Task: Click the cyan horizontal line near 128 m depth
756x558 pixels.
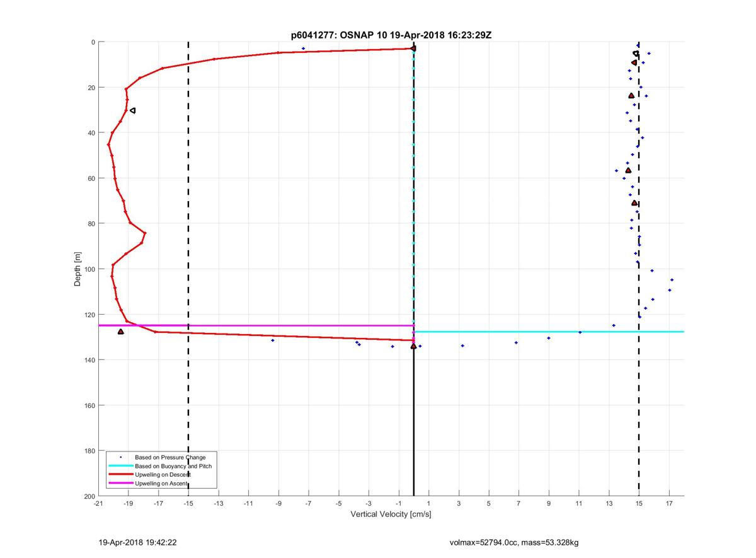Action: tap(548, 332)
